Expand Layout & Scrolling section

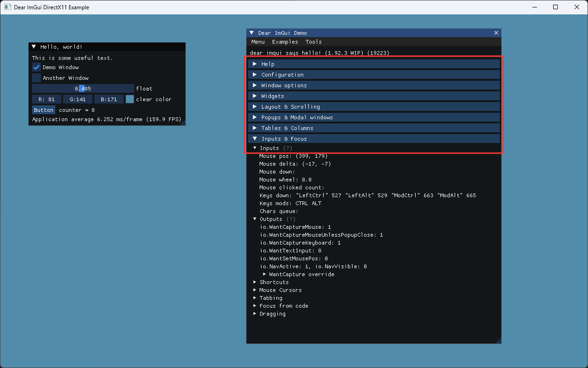pyautogui.click(x=374, y=107)
